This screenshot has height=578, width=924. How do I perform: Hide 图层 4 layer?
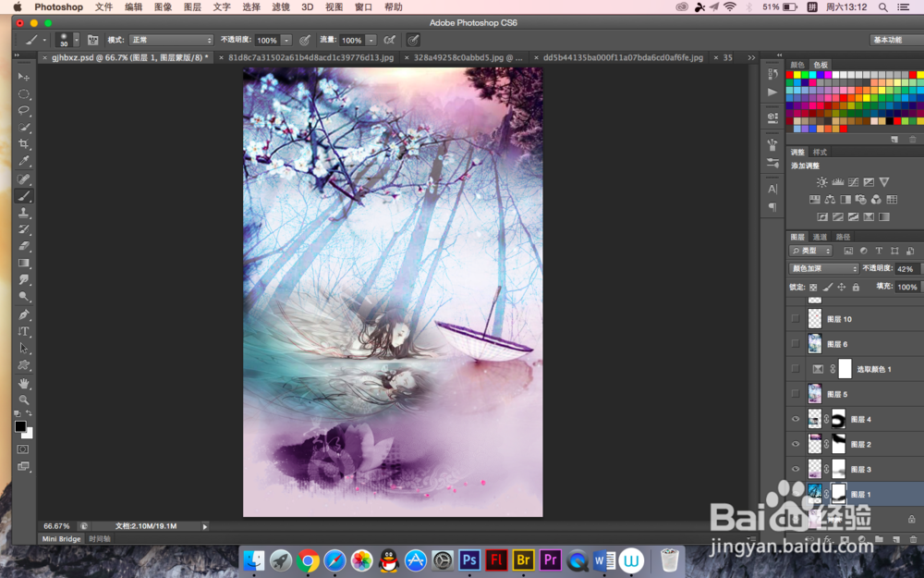tap(796, 419)
